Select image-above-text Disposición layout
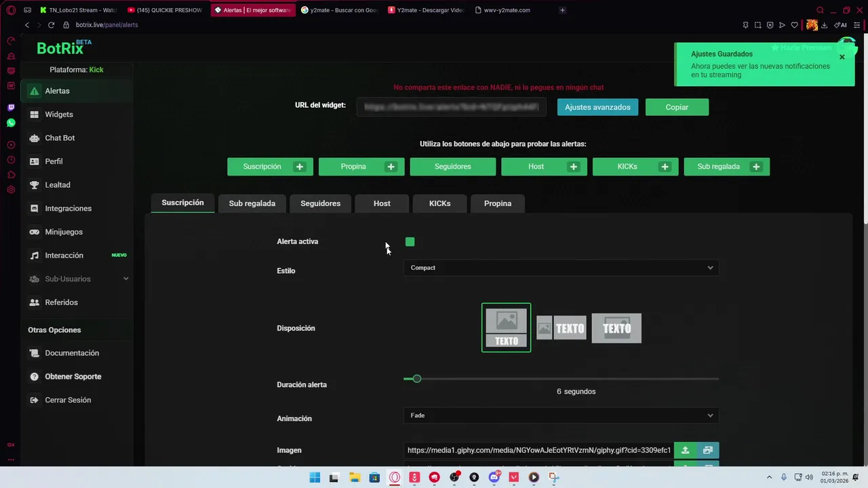 click(506, 328)
